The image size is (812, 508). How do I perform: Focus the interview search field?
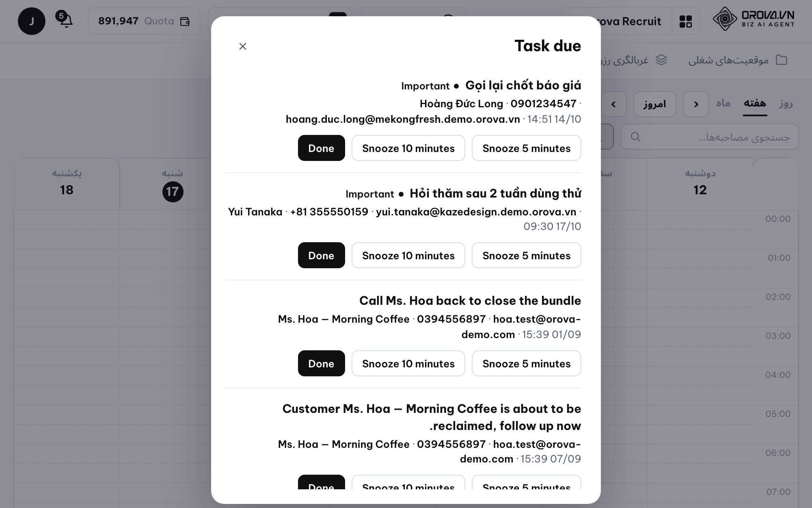pyautogui.click(x=709, y=137)
